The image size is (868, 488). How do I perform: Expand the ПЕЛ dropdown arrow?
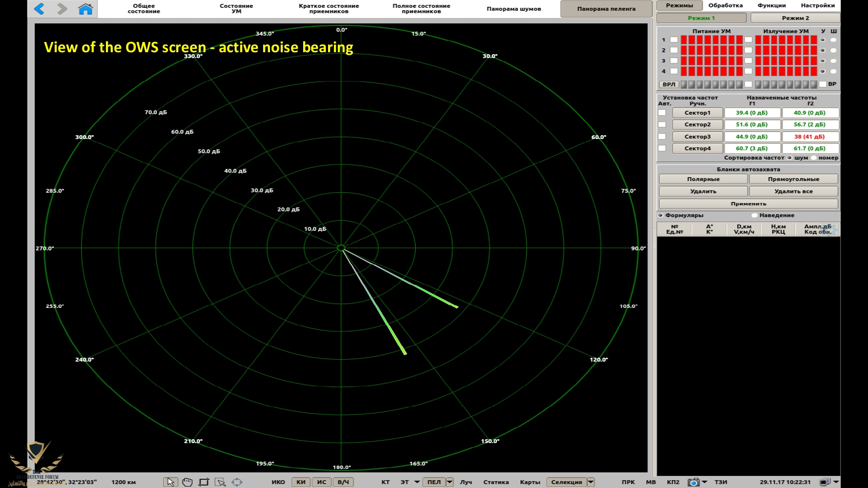(450, 482)
